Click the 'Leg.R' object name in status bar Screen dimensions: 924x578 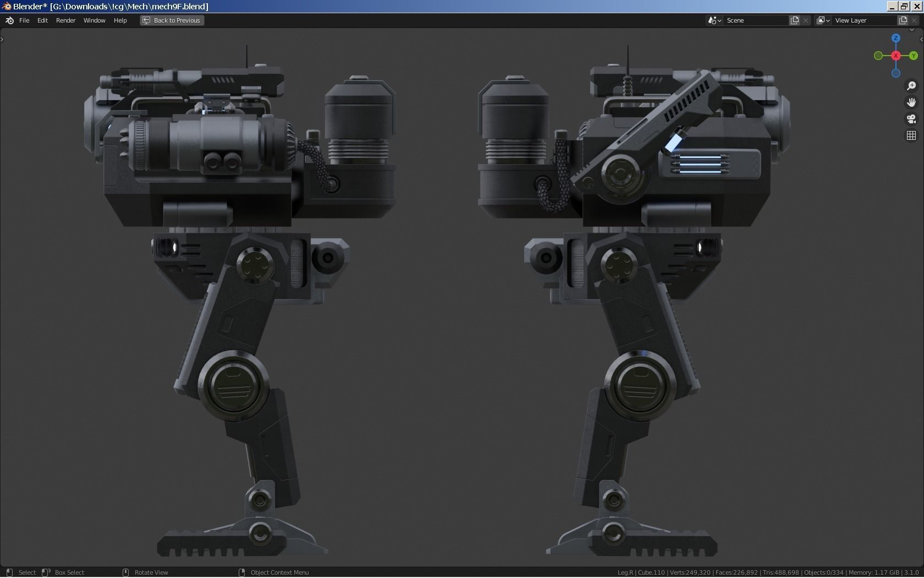(x=625, y=572)
